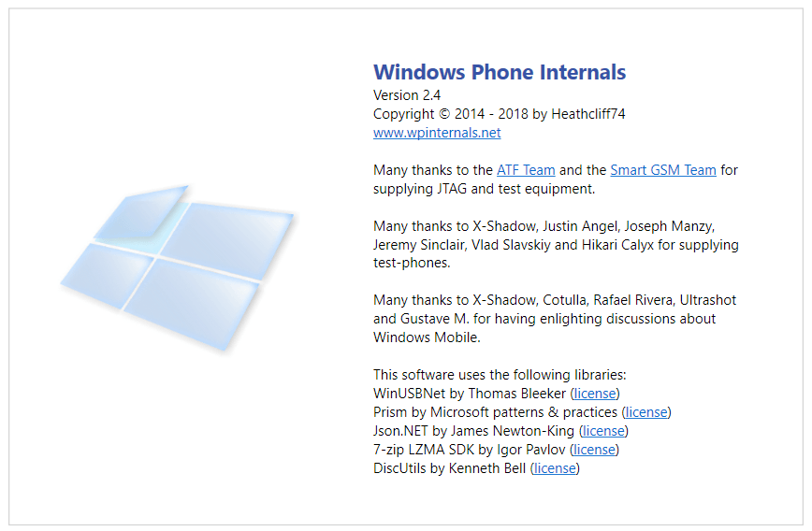Click the 'supplying JTAG and test equipment' text

pos(484,189)
